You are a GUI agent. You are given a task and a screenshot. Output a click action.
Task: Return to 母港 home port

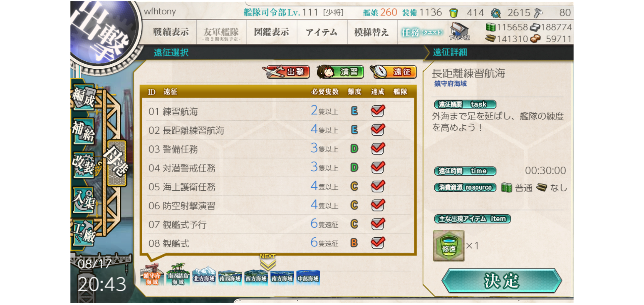(x=116, y=163)
